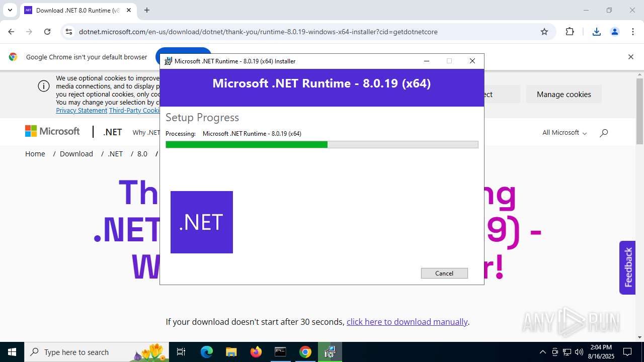Go to Home breadcrumb

pos(35,154)
